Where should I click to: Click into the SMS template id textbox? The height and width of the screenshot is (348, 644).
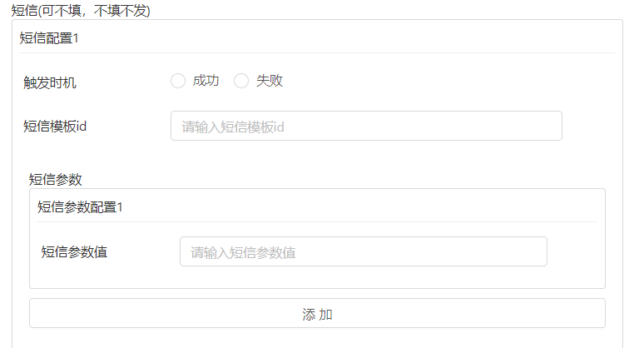(366, 126)
